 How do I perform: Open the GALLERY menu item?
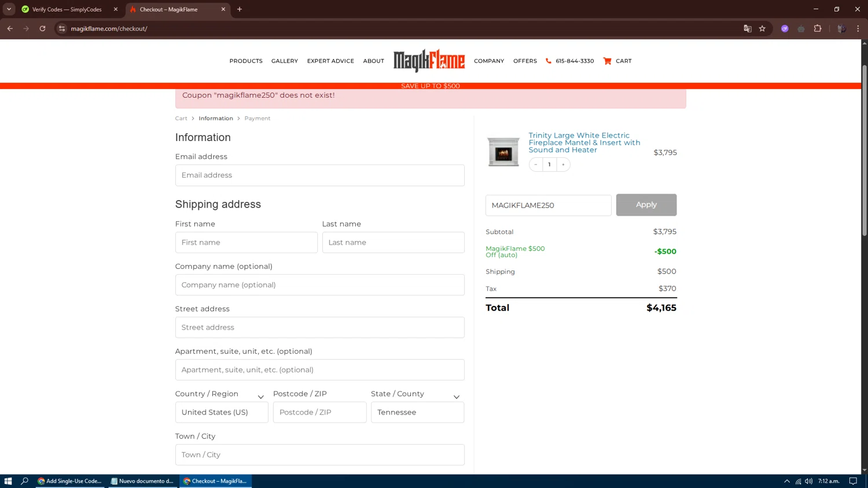[x=285, y=61]
